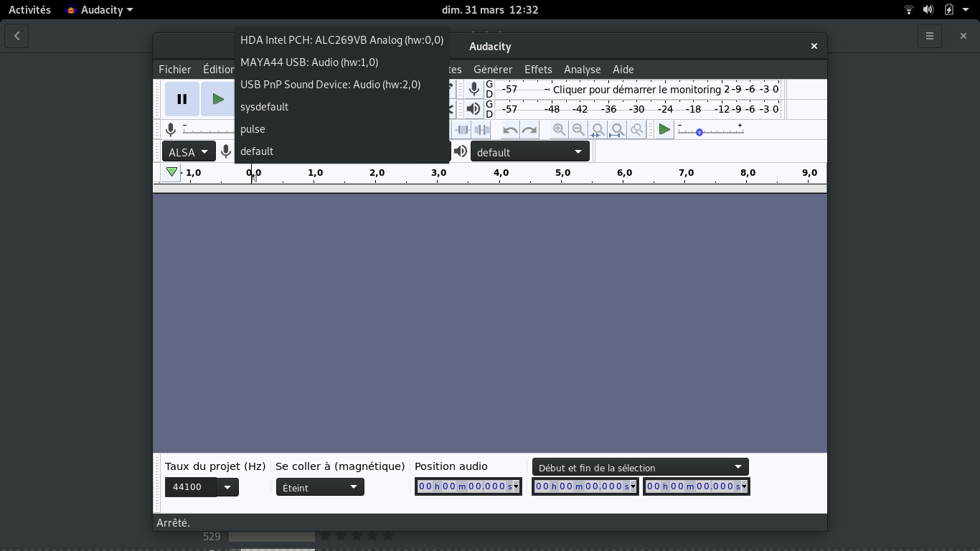Go back in the background window
The image size is (980, 551).
coord(17,36)
